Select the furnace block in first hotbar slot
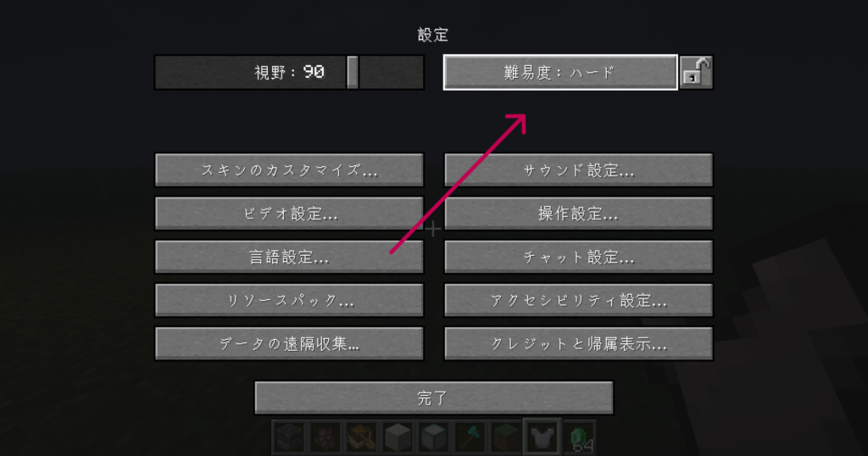Image resolution: width=868 pixels, height=456 pixels. (x=289, y=437)
